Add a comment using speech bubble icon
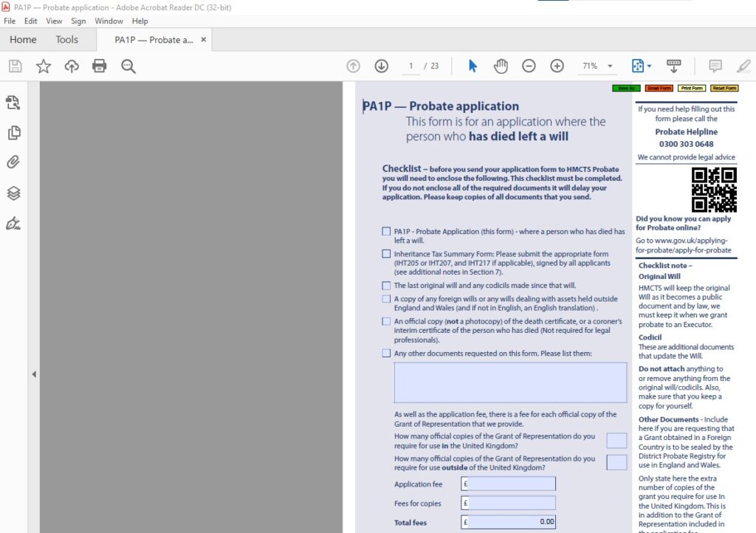 (715, 66)
